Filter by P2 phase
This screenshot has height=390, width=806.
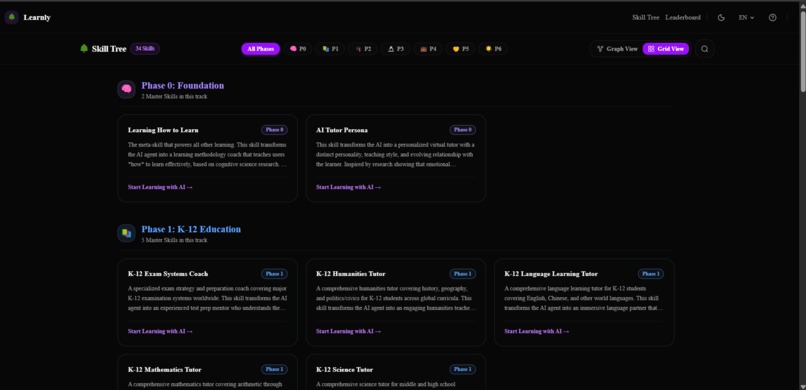click(363, 49)
